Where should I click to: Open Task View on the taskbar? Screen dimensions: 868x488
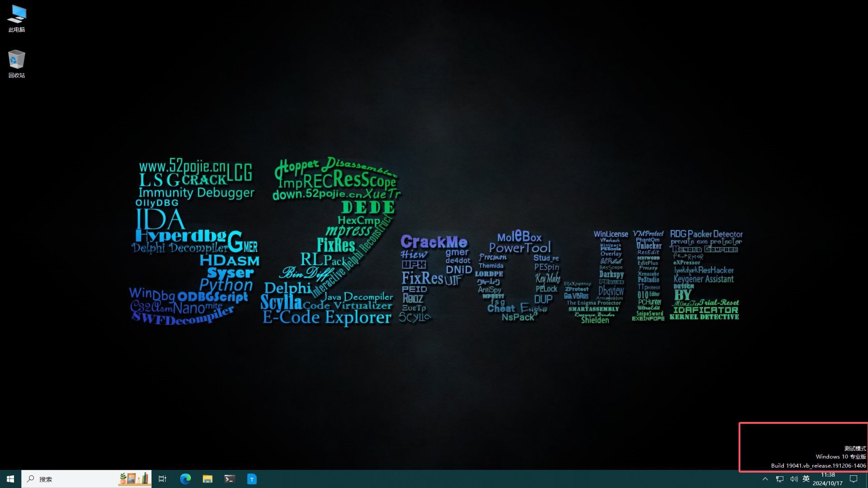click(x=162, y=479)
